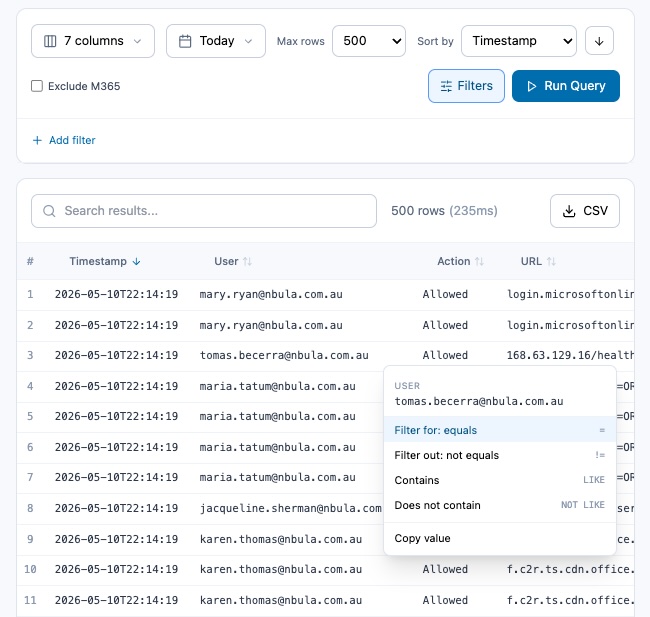
Task: Open the 7 columns selector
Action: [93, 41]
